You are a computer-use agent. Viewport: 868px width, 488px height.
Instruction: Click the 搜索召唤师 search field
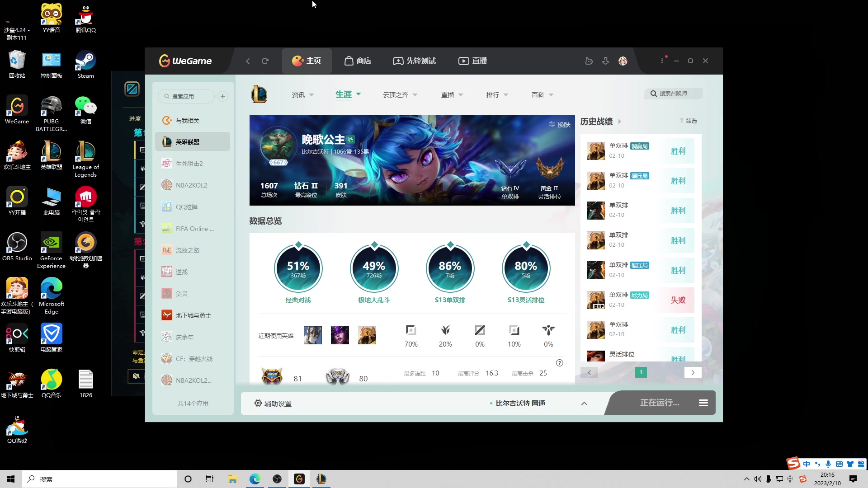(674, 94)
